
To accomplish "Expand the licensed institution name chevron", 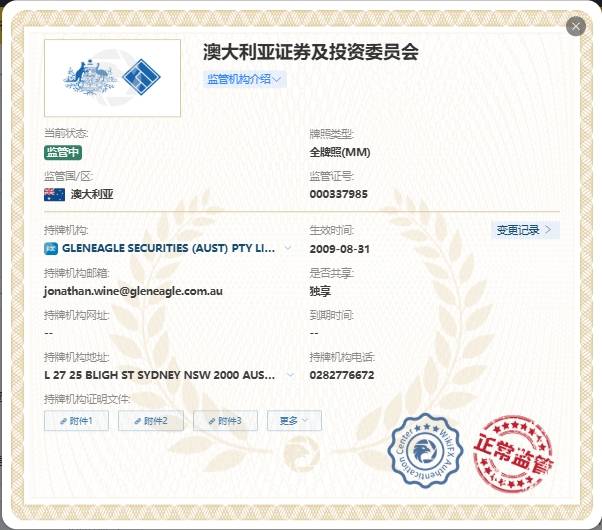I will (x=288, y=248).
